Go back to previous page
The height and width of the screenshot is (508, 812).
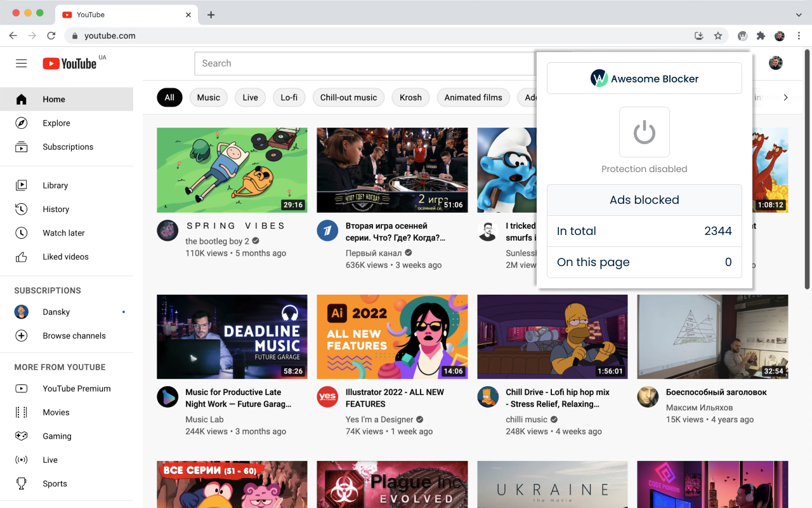tap(13, 36)
